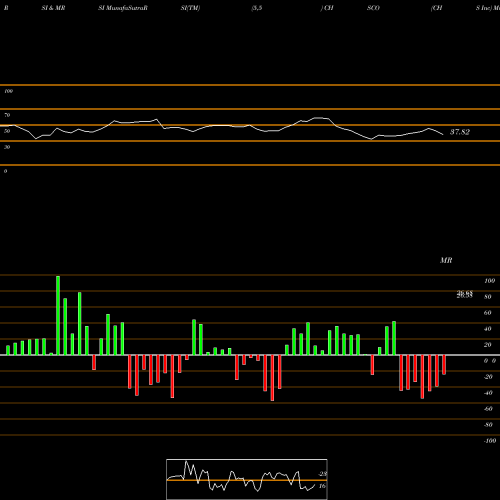Click the 40 label on MR axis

click(x=488, y=329)
